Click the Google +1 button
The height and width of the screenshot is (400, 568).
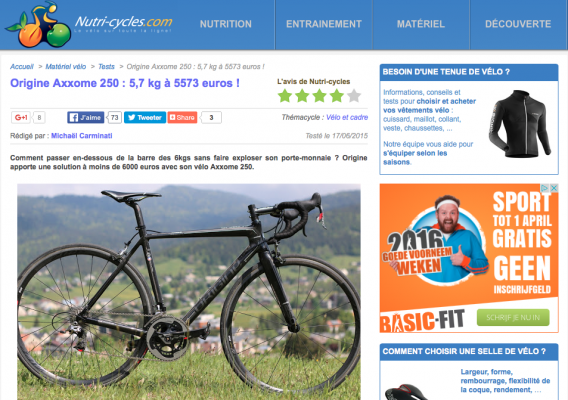click(21, 117)
